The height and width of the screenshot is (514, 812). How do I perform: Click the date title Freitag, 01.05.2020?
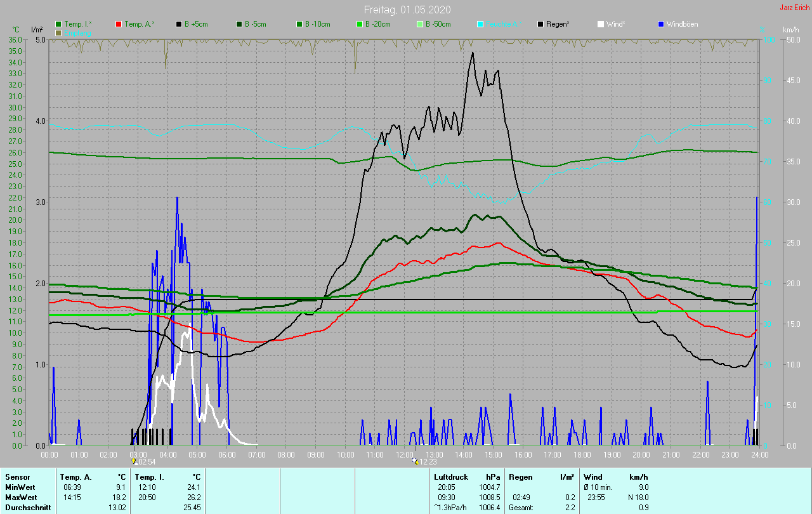point(407,10)
